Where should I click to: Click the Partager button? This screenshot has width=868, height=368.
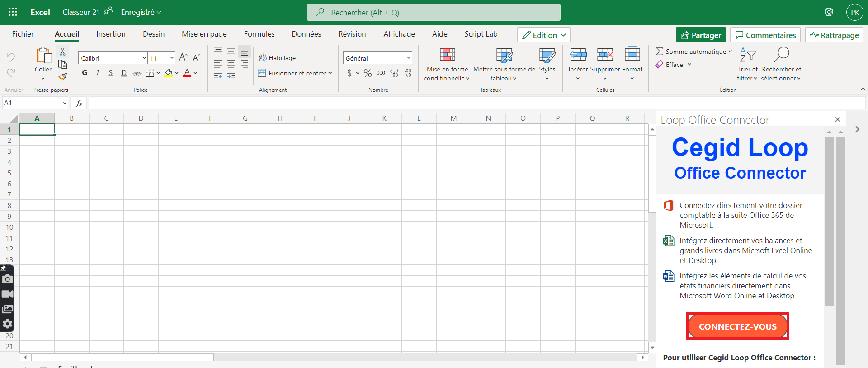point(701,35)
